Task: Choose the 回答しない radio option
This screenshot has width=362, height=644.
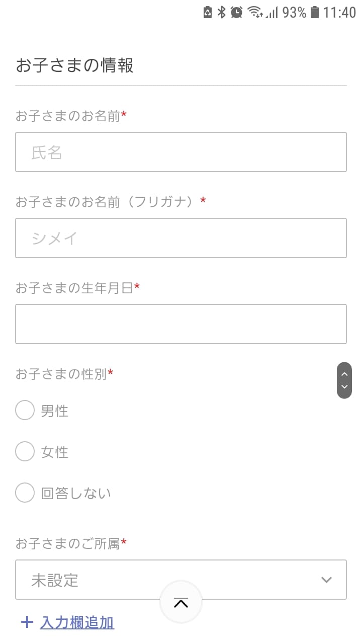Action: (x=25, y=493)
